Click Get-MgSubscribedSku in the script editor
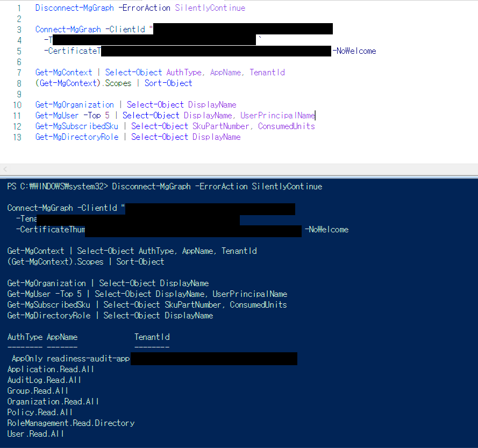 click(x=77, y=126)
